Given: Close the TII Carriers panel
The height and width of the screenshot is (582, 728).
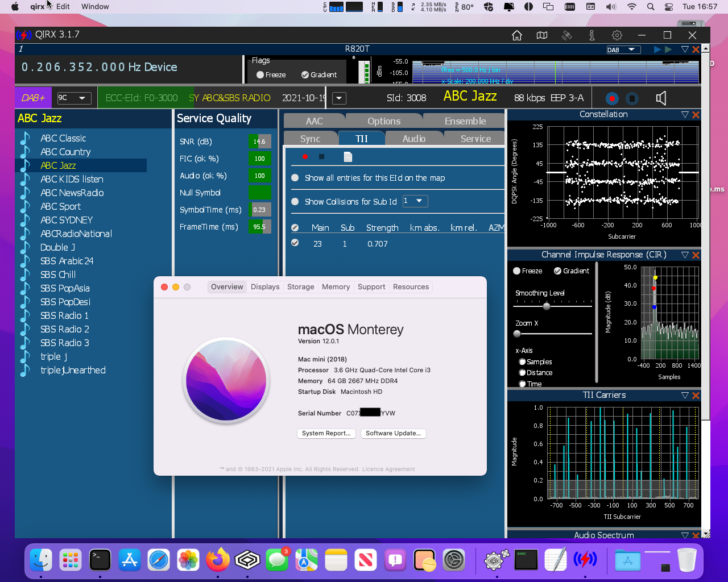Looking at the screenshot, I should [x=696, y=396].
